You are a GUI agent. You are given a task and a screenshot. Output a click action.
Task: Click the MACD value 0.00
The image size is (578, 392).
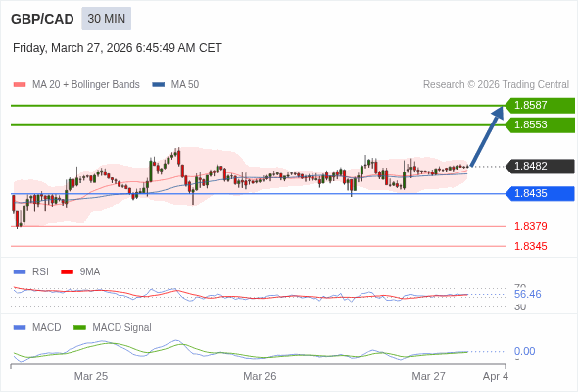point(524,351)
